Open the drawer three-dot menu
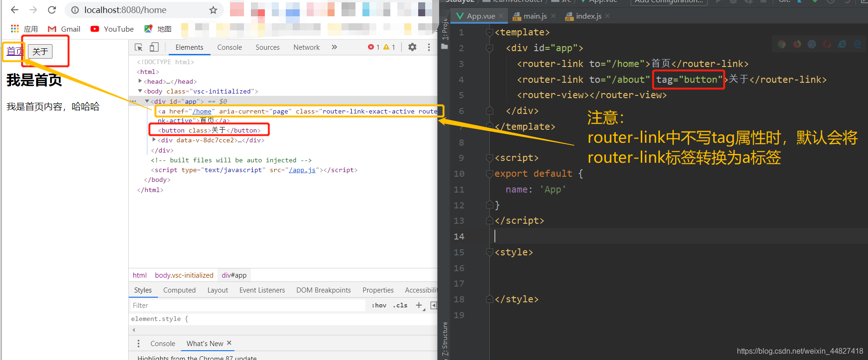 point(138,343)
